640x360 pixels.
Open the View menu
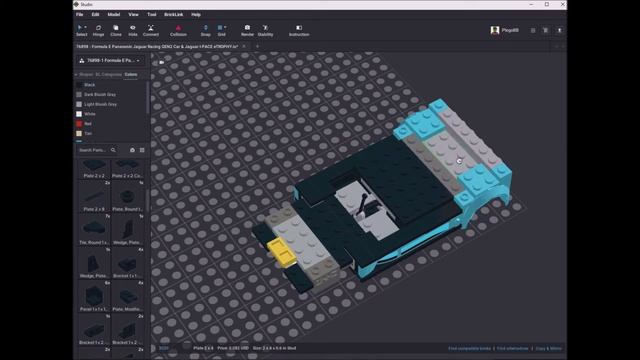click(x=133, y=15)
